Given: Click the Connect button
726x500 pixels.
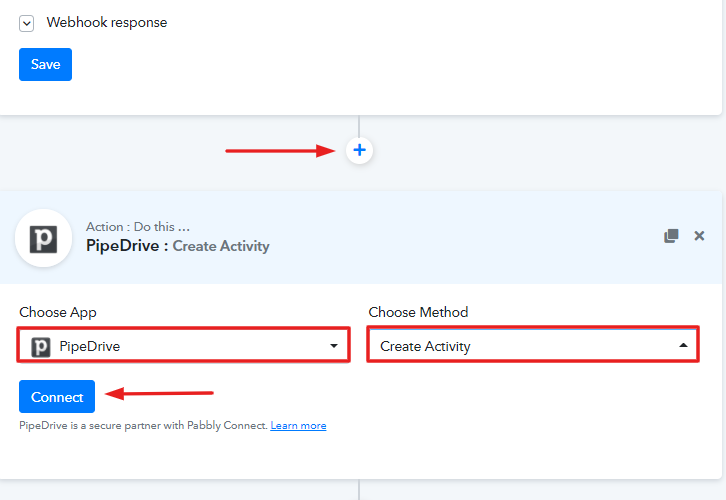Looking at the screenshot, I should (57, 397).
